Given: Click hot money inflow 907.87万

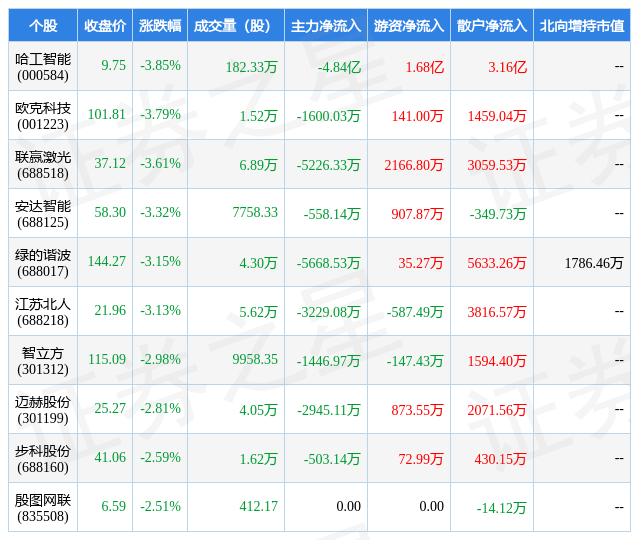Looking at the screenshot, I should click(417, 214).
